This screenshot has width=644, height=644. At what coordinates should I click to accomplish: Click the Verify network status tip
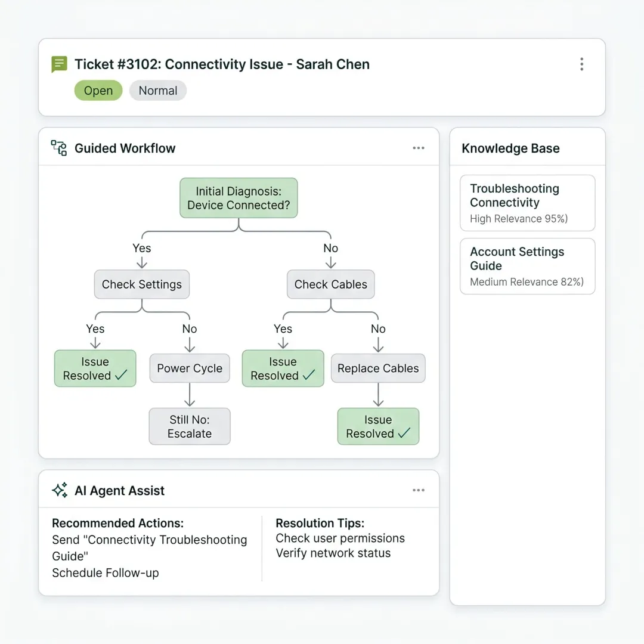click(x=333, y=553)
